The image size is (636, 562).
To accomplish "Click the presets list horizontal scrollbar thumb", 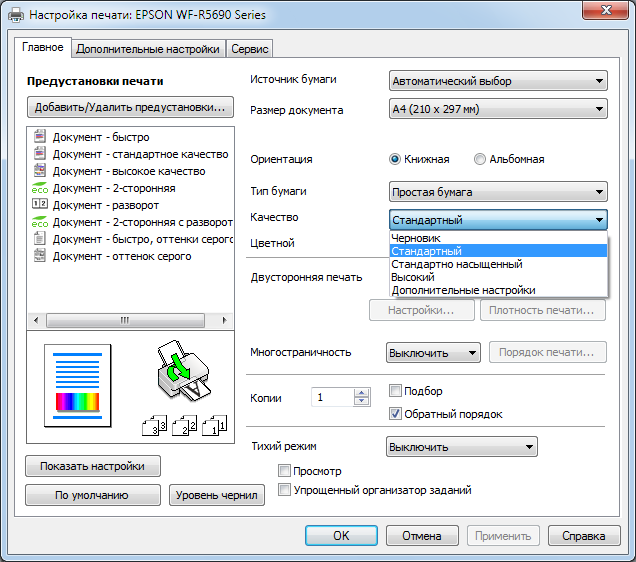I will coord(125,320).
